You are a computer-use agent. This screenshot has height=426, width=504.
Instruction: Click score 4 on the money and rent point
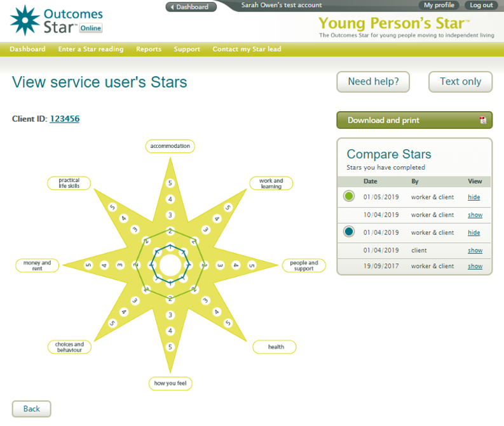[104, 265]
